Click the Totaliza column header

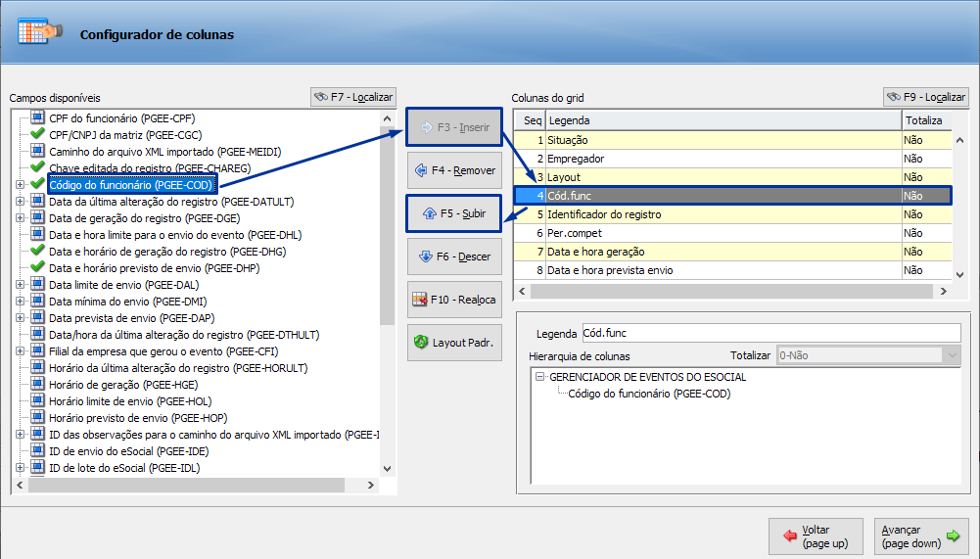[927, 120]
